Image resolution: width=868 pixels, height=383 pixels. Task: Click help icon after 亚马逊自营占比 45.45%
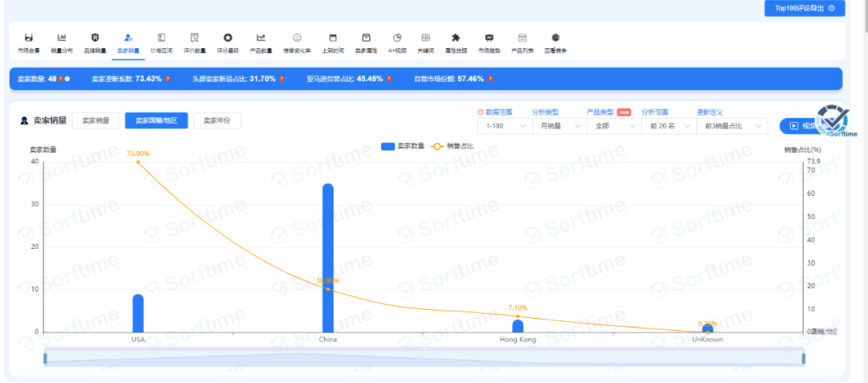389,79
